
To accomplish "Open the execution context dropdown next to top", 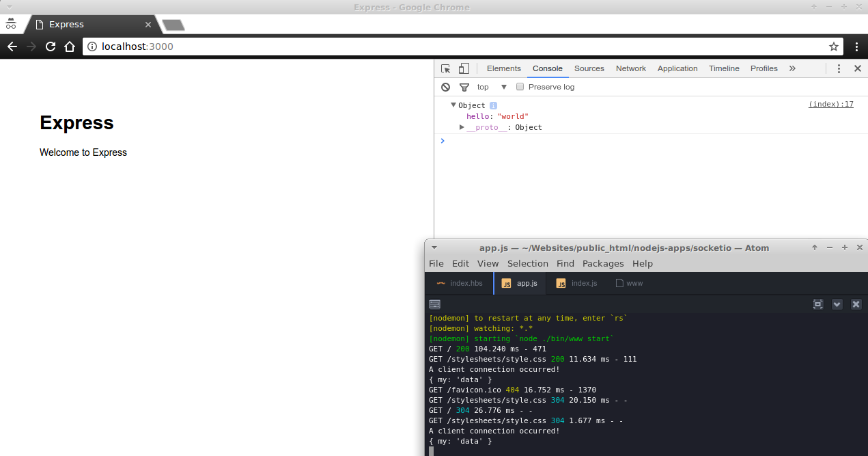I will click(503, 87).
